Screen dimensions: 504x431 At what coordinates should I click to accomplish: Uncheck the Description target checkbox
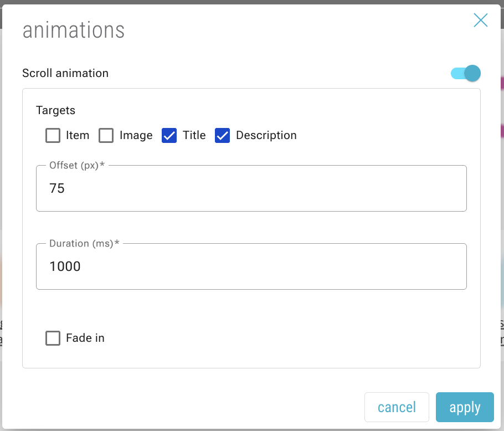point(222,136)
